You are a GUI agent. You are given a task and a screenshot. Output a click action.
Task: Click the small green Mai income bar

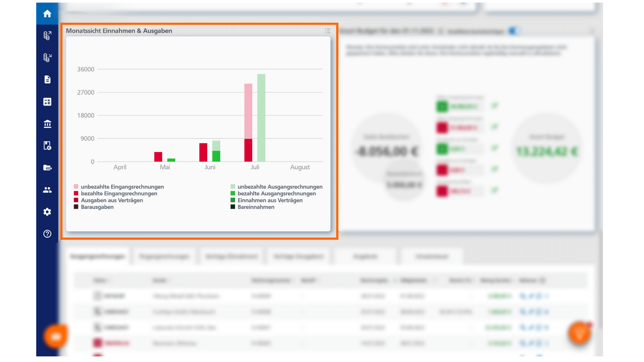click(x=171, y=160)
